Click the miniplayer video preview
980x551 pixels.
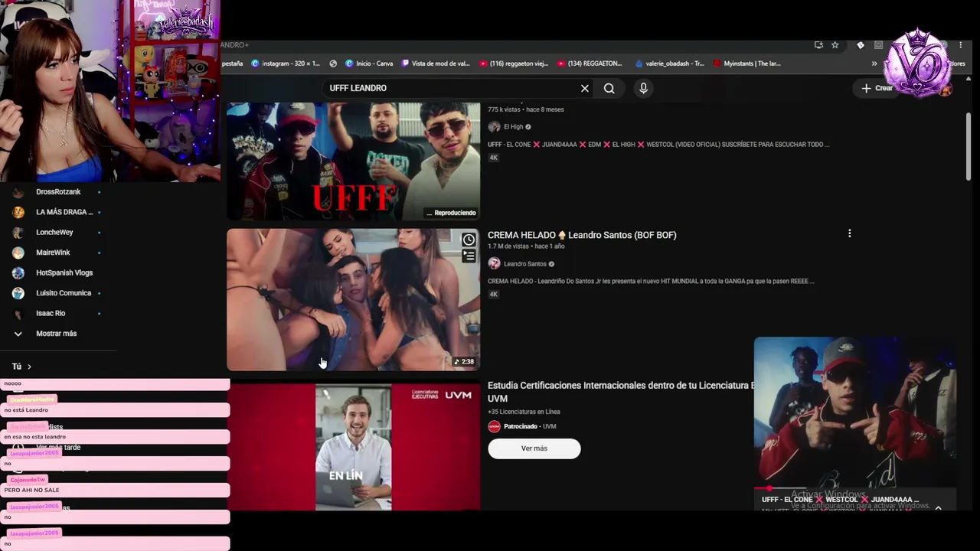[x=855, y=411]
